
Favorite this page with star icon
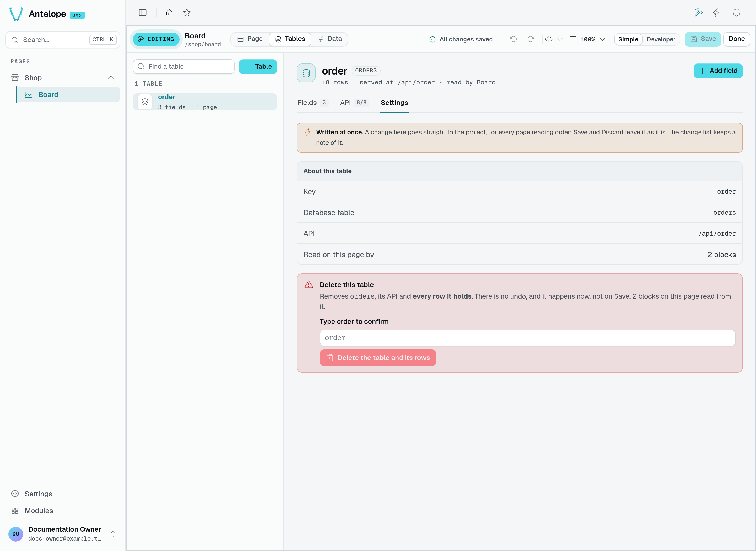[x=187, y=13]
